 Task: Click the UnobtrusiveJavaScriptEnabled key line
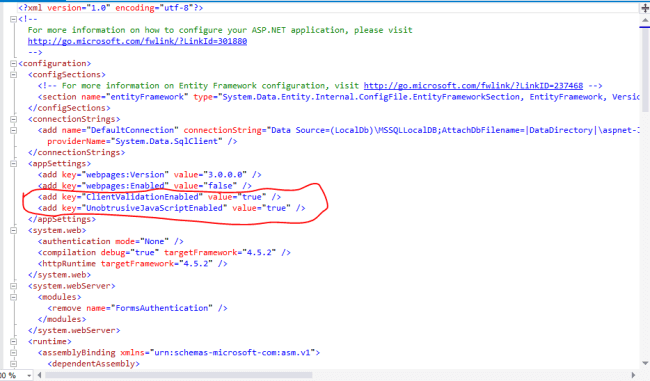[172, 208]
